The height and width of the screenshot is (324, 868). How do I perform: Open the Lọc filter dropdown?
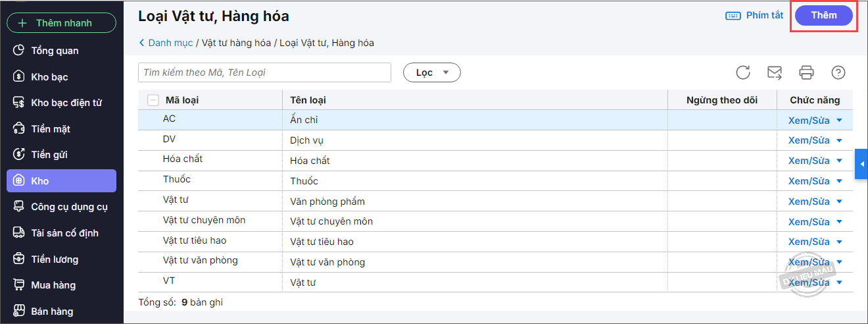[431, 72]
